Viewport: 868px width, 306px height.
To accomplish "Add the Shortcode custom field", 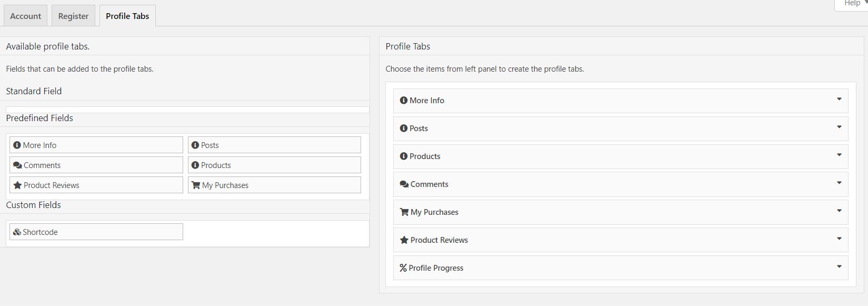I will 96,232.
